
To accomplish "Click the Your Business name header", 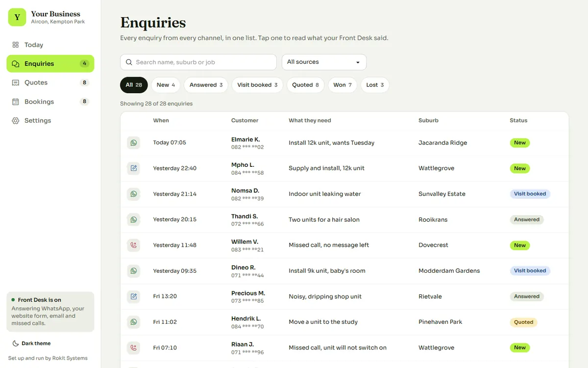I will (x=55, y=14).
